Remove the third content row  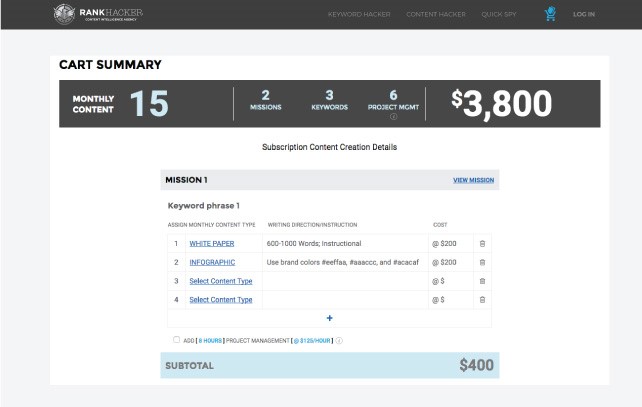point(482,281)
